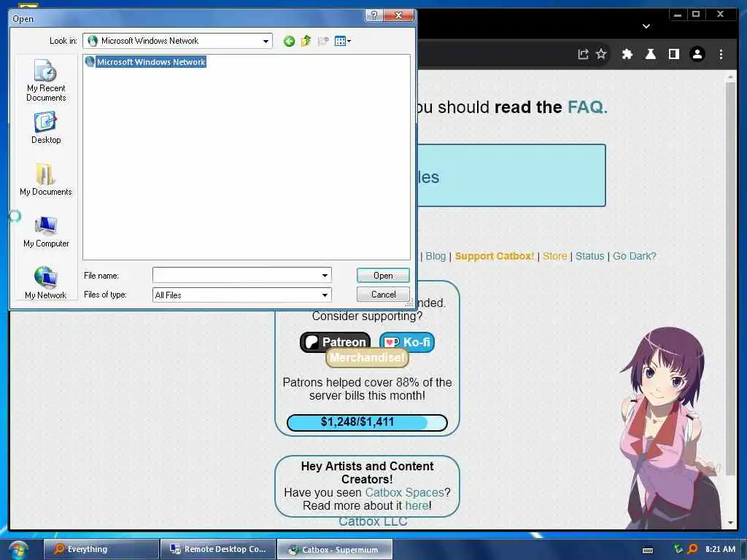The image size is (747, 560).
Task: Click the Ko-fi button
Action: pyautogui.click(x=407, y=342)
